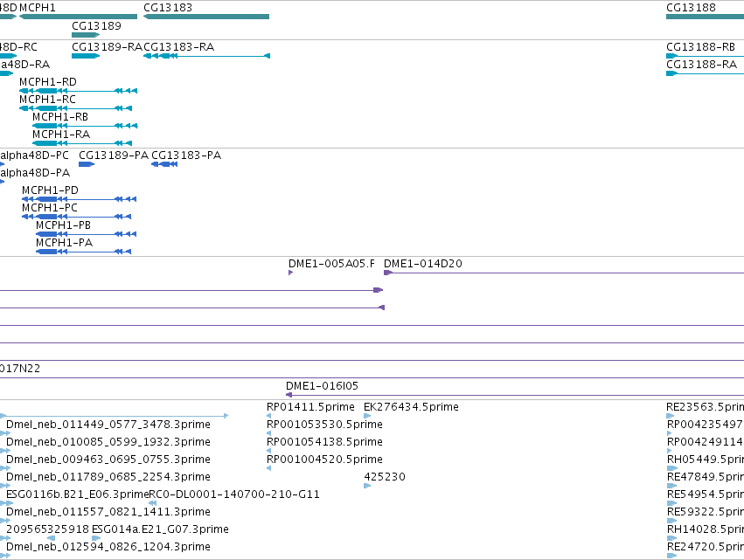
Task: Click the MCPH1-PA protein label
Action: click(x=64, y=243)
